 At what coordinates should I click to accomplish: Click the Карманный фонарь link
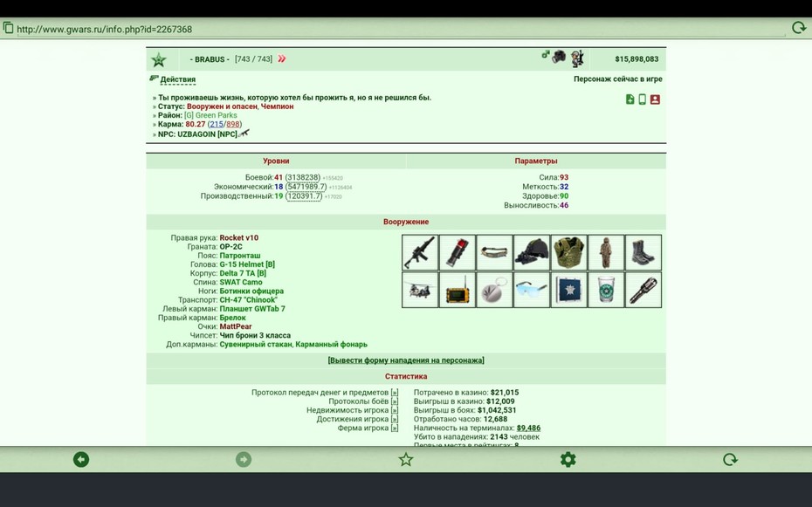[x=332, y=344]
